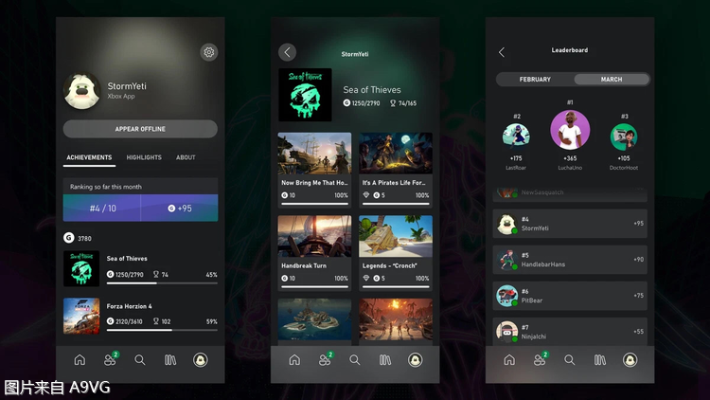This screenshot has width=710, height=400.
Task: Tap Search icon in profile screen navigation bar
Action: [x=140, y=360]
